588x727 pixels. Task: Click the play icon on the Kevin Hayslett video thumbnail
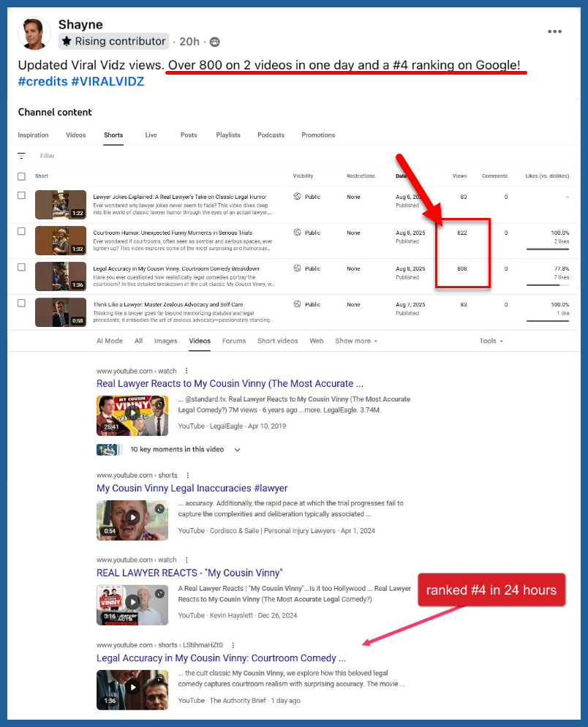(132, 602)
